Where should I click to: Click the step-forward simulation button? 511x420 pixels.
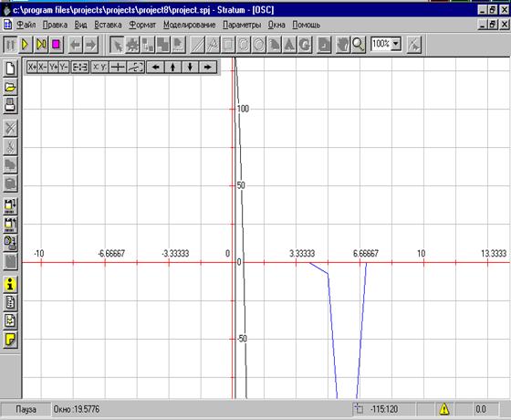(x=41, y=45)
